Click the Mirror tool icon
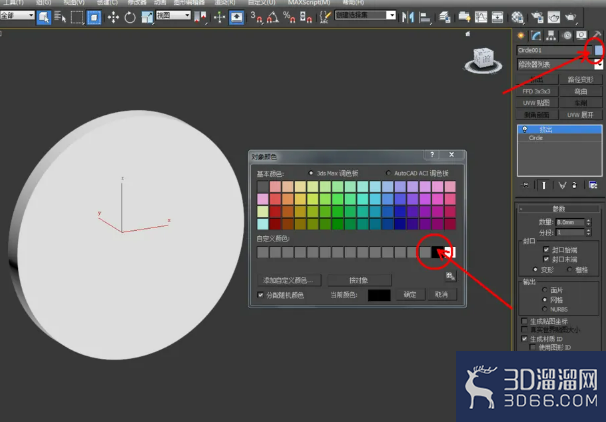Screen dimensions: 606x422 coord(408,17)
